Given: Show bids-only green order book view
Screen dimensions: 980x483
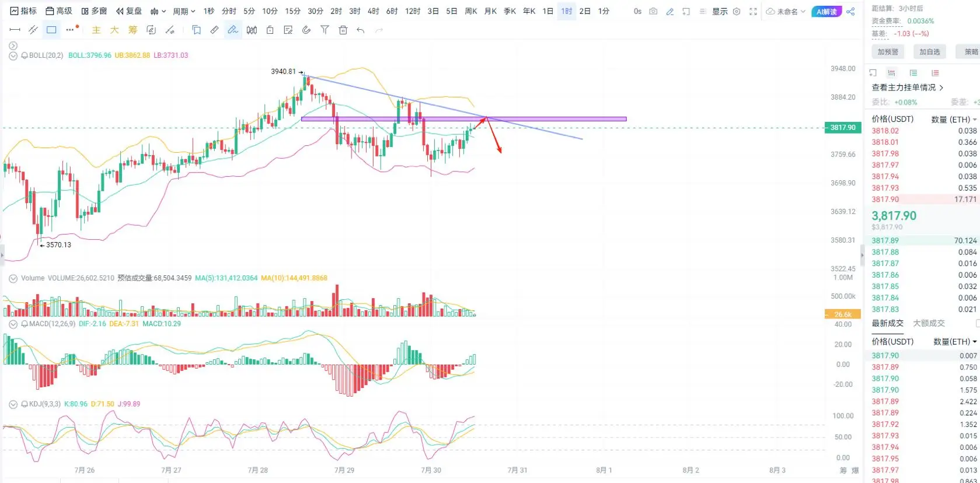Looking at the screenshot, I should click(913, 73).
